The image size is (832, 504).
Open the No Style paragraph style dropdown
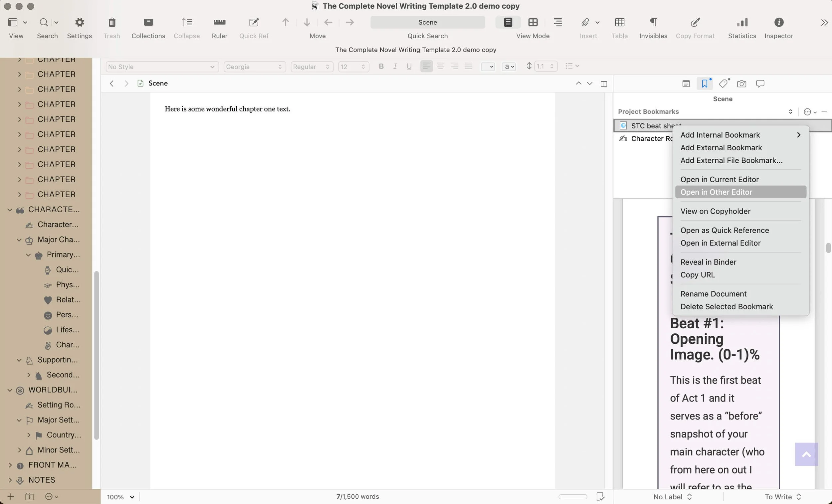(162, 67)
